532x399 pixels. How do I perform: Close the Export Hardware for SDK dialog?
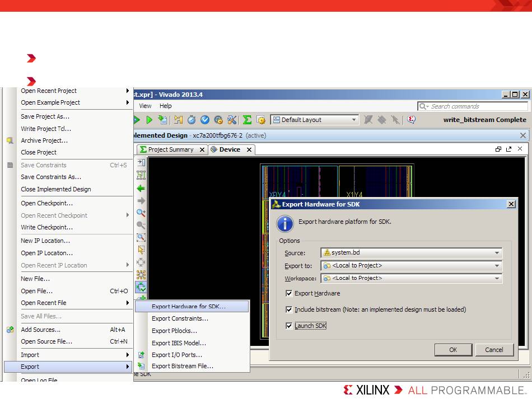click(511, 204)
